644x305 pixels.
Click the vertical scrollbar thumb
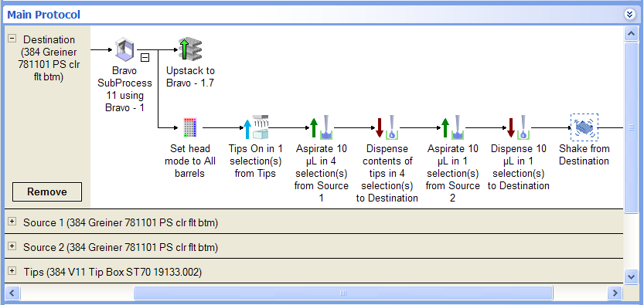click(631, 127)
